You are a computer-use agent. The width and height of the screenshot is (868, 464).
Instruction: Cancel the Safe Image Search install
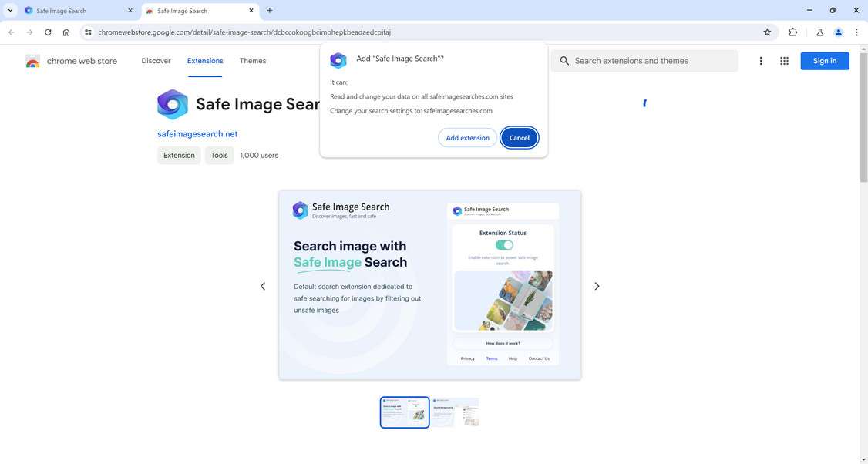point(519,137)
